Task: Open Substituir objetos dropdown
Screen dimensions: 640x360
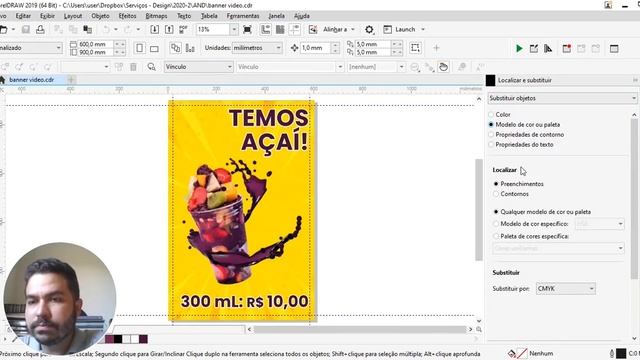Action: click(562, 98)
